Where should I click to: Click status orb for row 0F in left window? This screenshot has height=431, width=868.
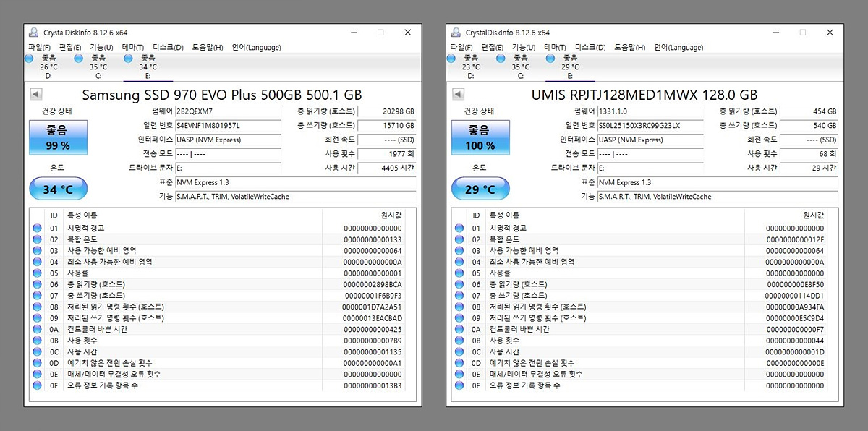click(x=37, y=385)
